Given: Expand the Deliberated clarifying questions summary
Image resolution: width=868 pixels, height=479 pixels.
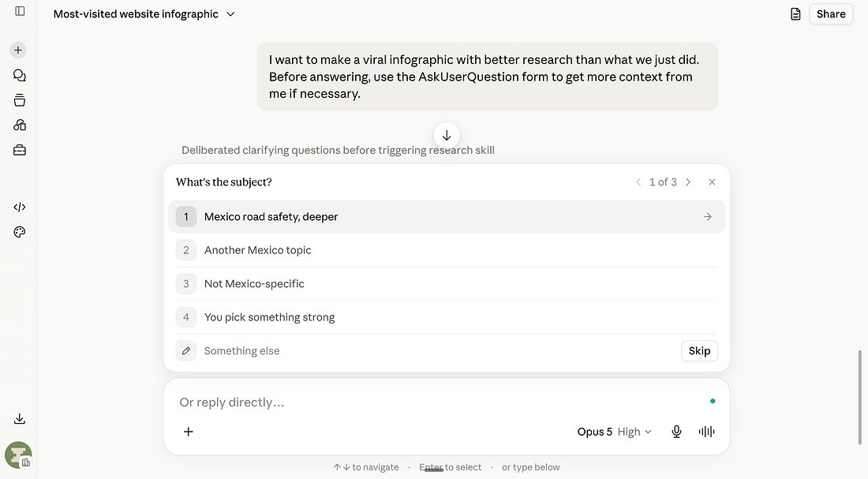Looking at the screenshot, I should tap(338, 151).
